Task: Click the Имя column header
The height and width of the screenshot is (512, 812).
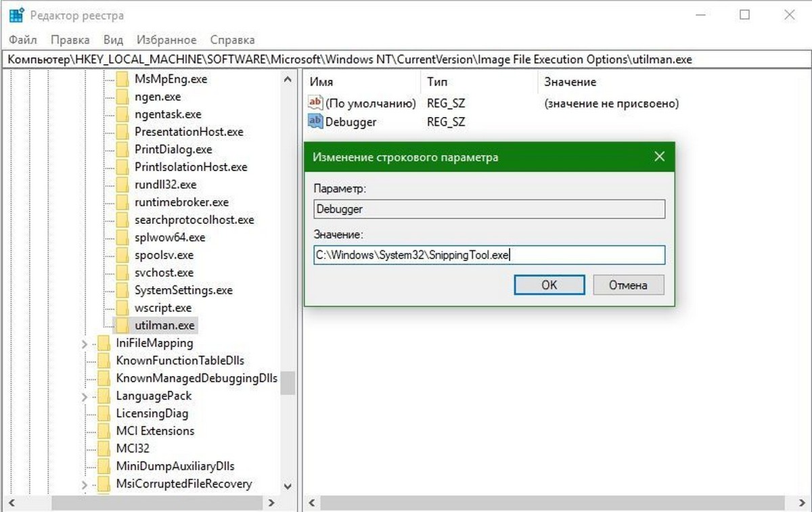Action: click(x=321, y=82)
